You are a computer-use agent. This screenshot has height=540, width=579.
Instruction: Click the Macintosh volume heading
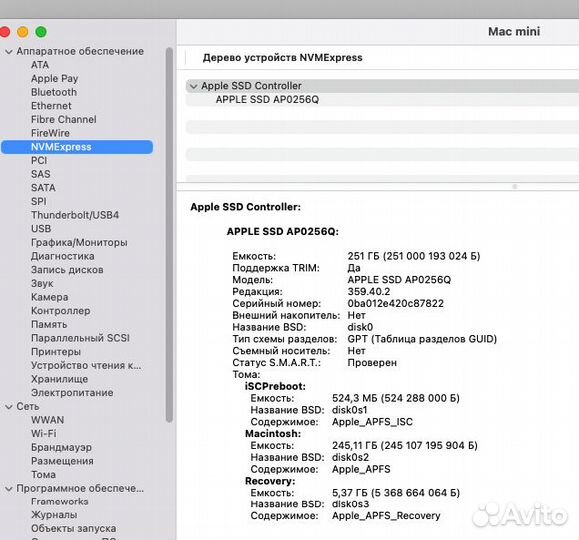(x=273, y=434)
